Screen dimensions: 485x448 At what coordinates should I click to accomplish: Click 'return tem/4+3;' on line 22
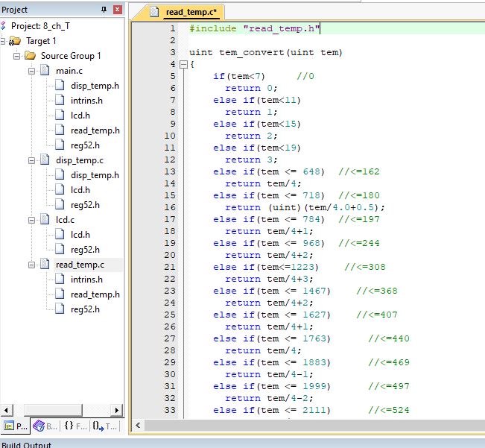click(x=269, y=279)
